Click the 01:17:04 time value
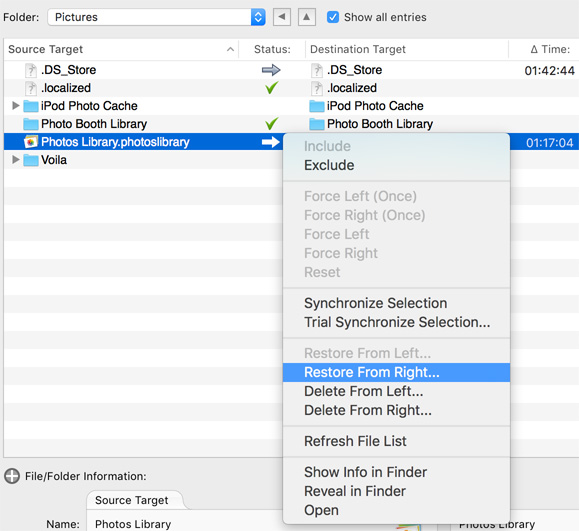Viewport: 579px width, 531px height. click(x=549, y=143)
